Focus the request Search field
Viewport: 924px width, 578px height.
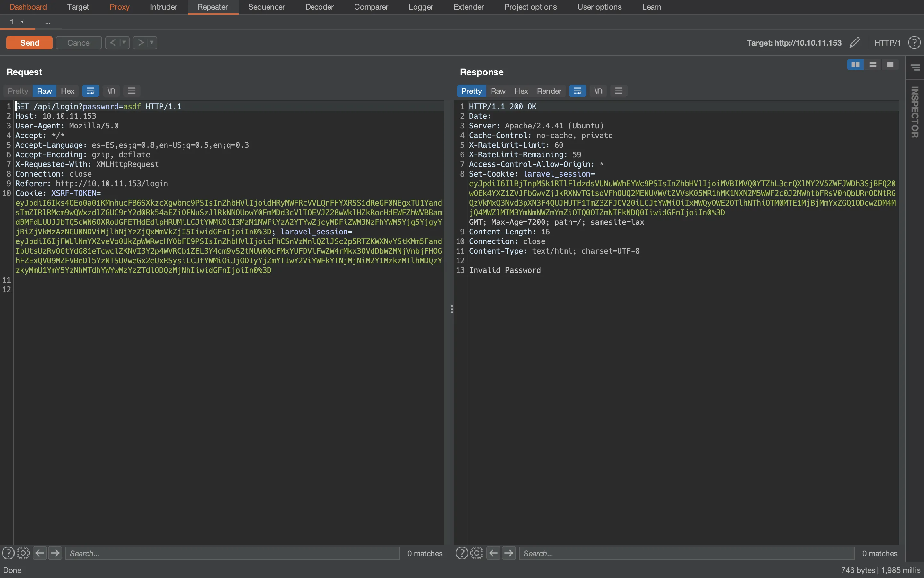pos(233,553)
